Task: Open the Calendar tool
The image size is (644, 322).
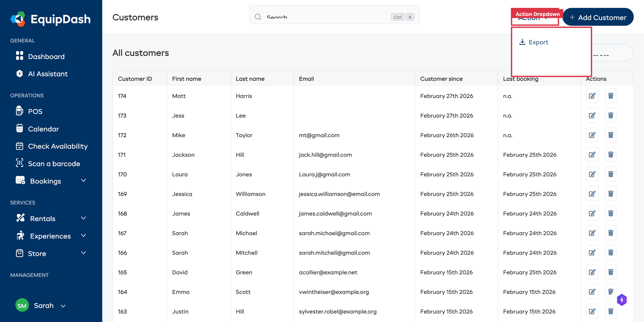Action: click(x=43, y=129)
